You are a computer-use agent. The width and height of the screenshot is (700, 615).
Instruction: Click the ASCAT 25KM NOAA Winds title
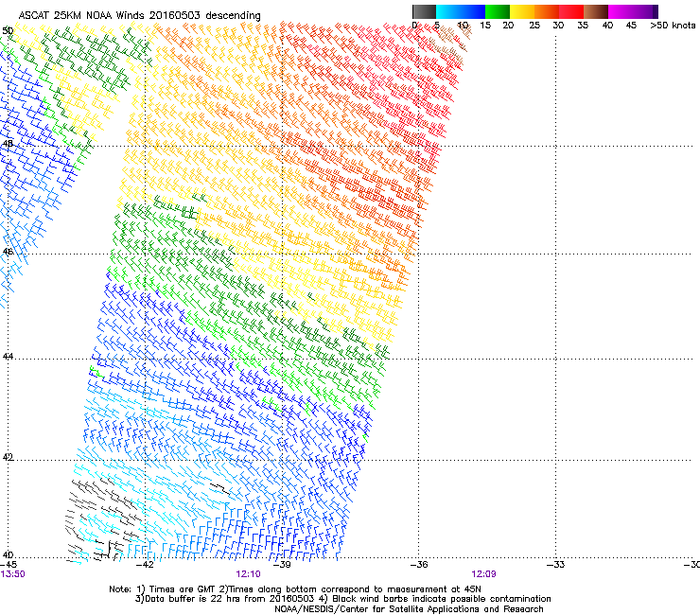pos(139,15)
